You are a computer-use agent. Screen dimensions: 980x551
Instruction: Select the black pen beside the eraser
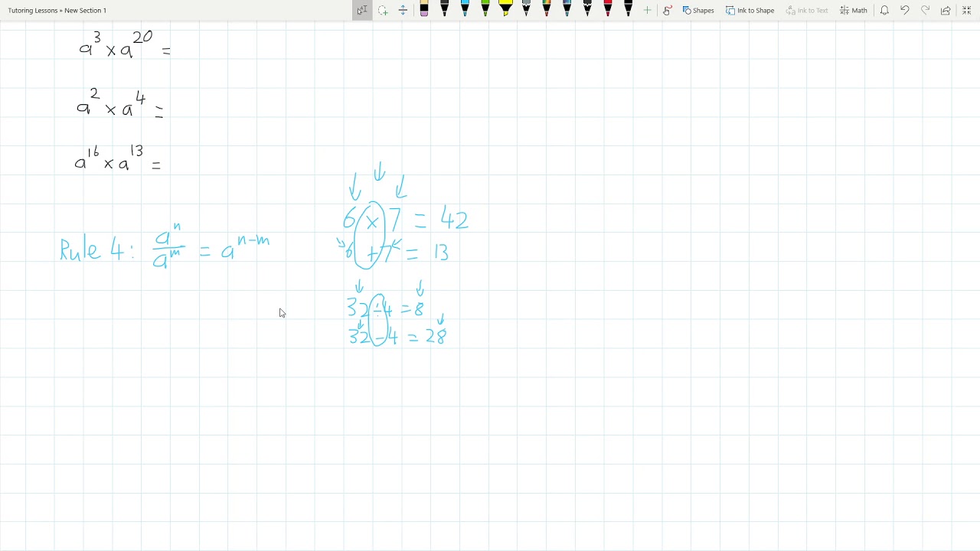tap(444, 10)
